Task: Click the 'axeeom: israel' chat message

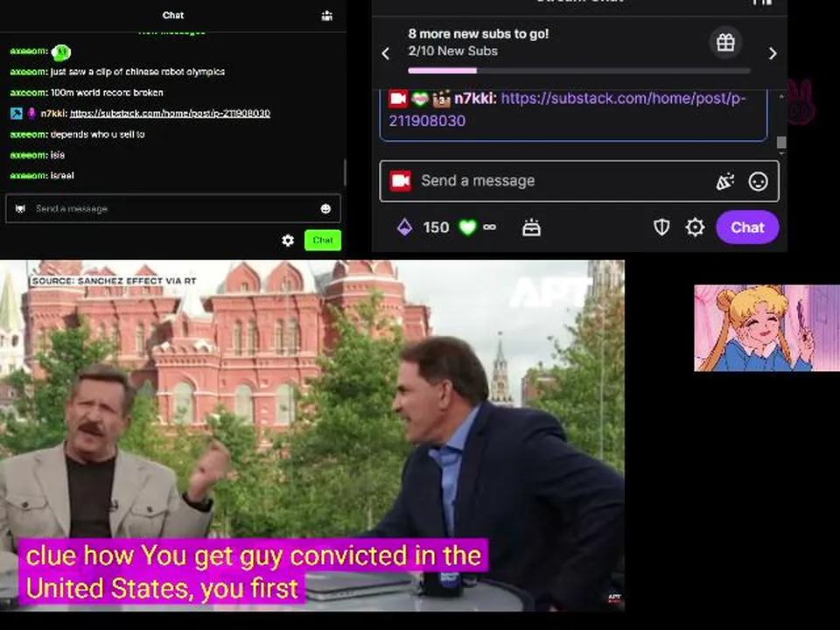Action: click(x=42, y=176)
